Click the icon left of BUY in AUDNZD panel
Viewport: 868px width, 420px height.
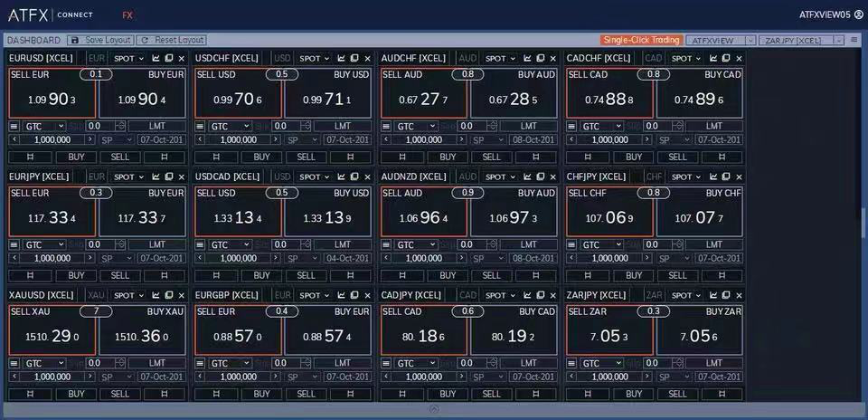coord(402,275)
